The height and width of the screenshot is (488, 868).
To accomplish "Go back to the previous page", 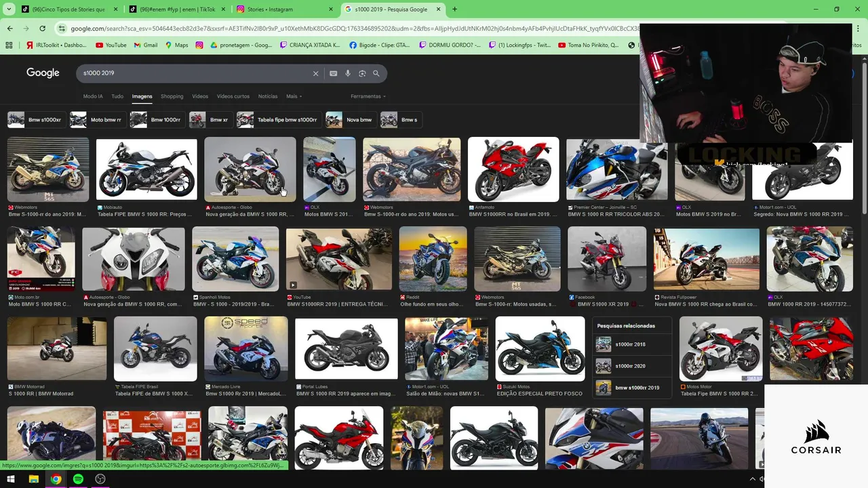I will pos(9,28).
